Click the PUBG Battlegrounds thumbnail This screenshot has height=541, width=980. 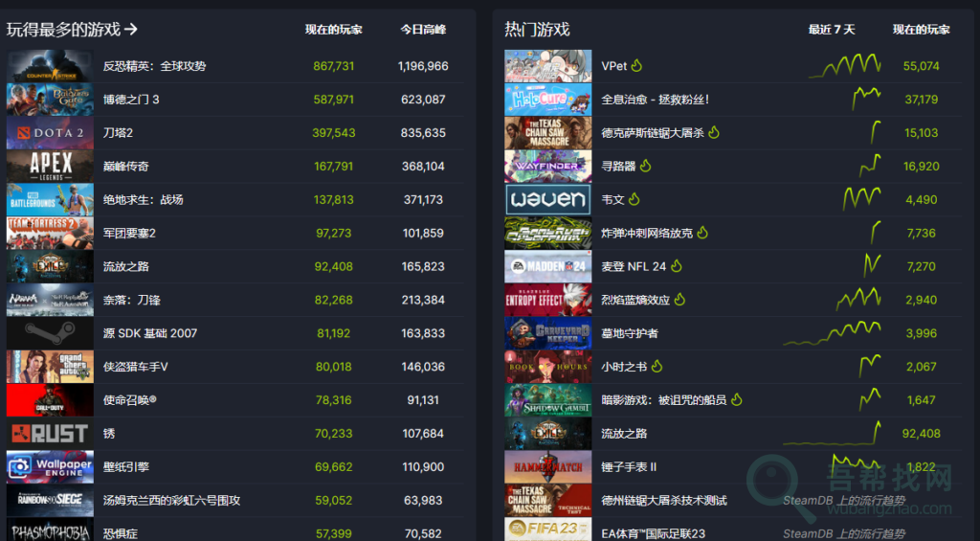click(50, 199)
